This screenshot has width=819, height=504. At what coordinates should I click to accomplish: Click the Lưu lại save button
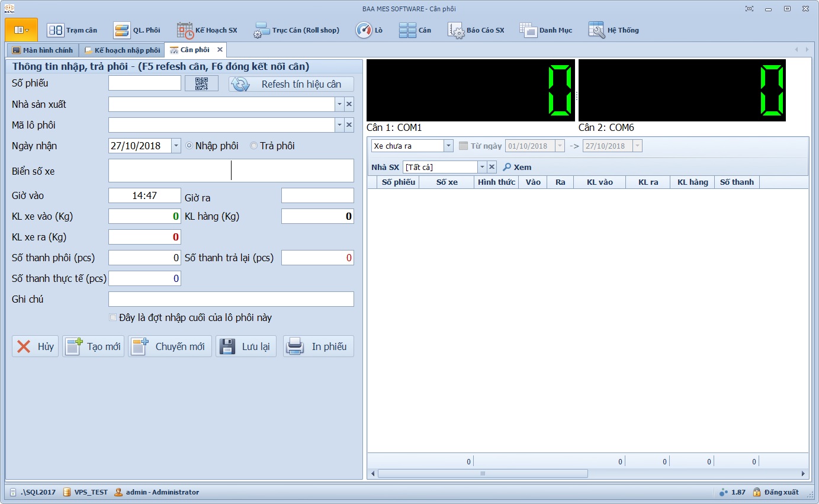(x=246, y=346)
